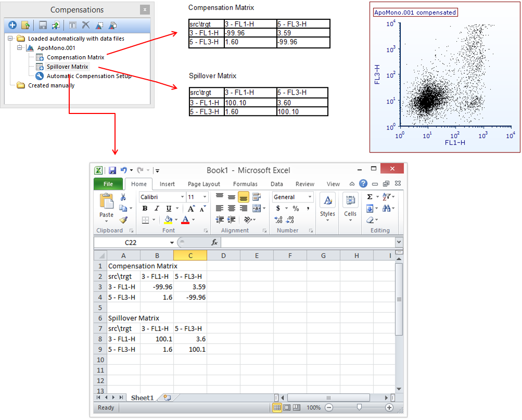Click the gray save icon in Compensations toolbar
Screen dimensions: 522x420
tap(43, 25)
